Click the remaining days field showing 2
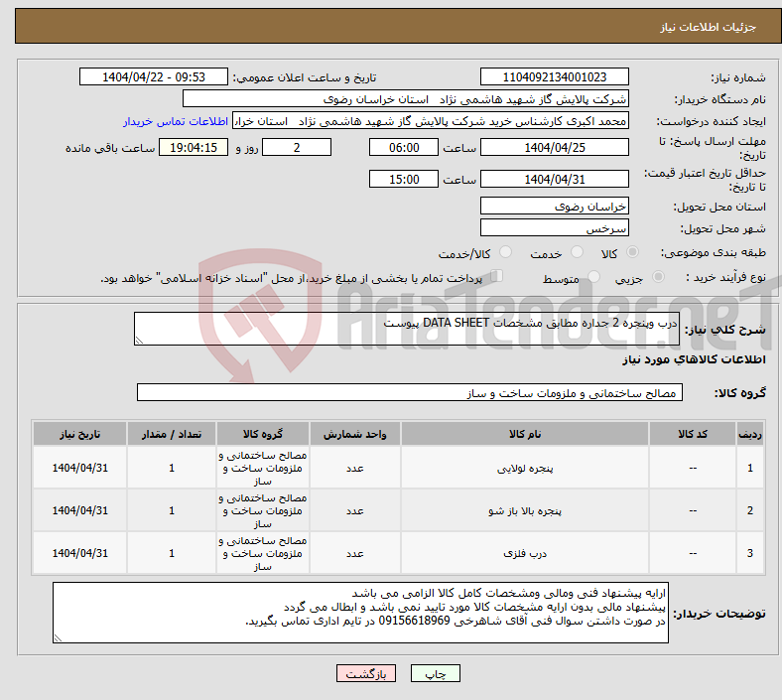 (297, 148)
